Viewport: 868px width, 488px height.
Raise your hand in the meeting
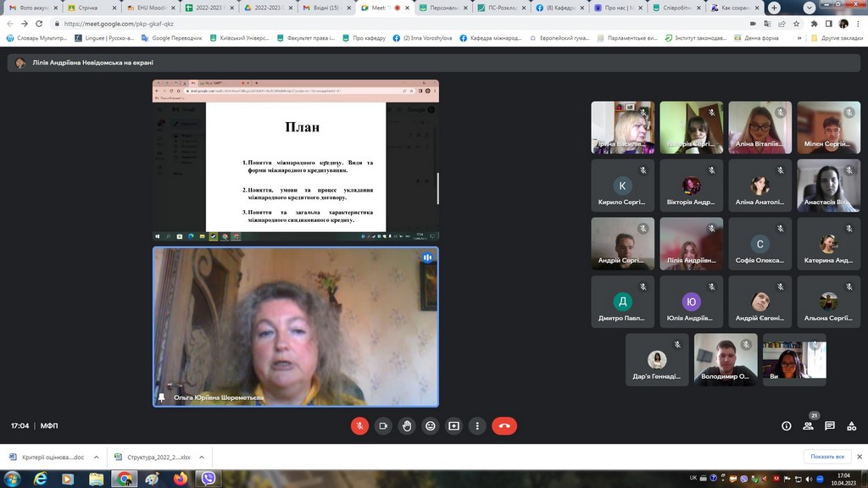407,425
